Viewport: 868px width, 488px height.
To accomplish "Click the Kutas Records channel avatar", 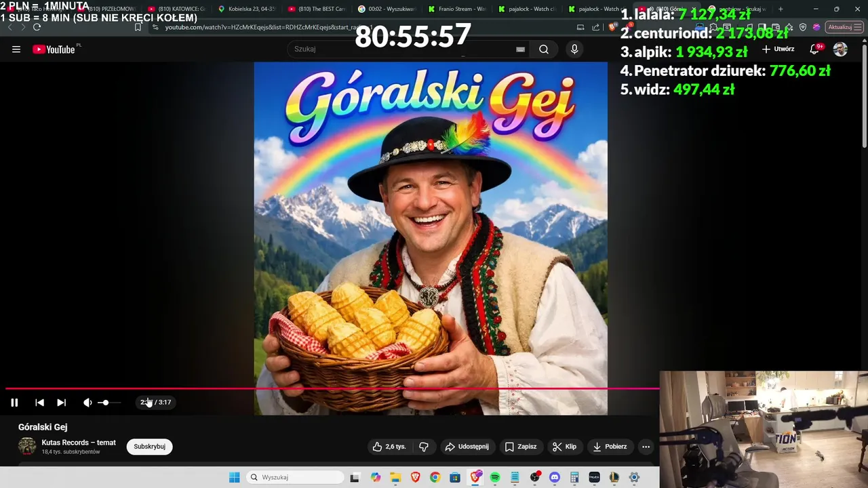I will pyautogui.click(x=27, y=447).
